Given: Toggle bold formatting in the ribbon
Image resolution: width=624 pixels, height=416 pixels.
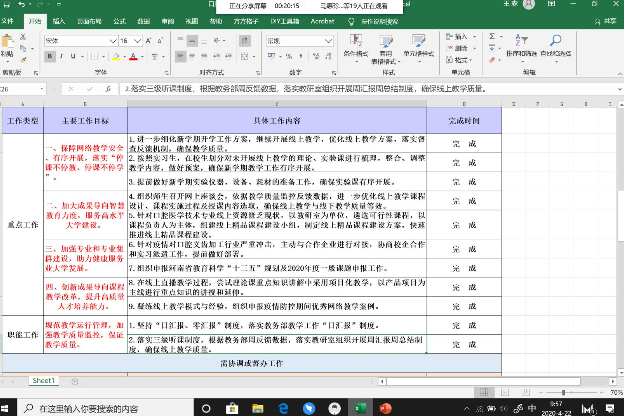Looking at the screenshot, I should click(x=49, y=58).
